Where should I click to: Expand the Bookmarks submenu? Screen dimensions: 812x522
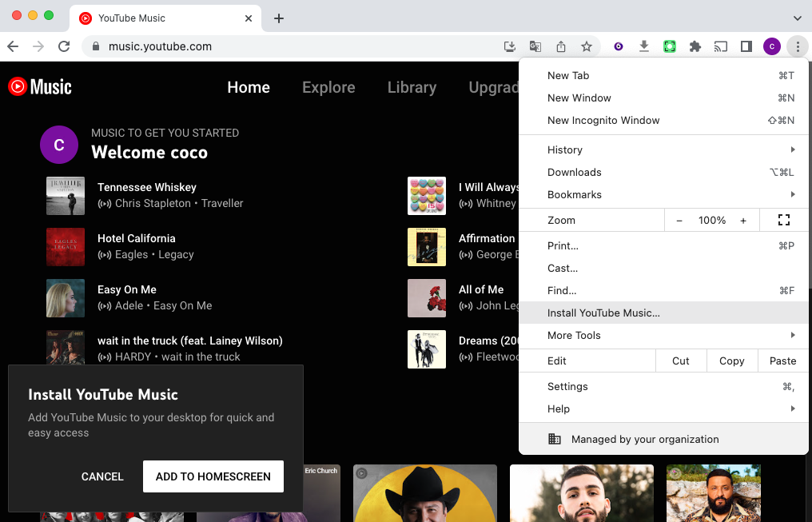(575, 194)
